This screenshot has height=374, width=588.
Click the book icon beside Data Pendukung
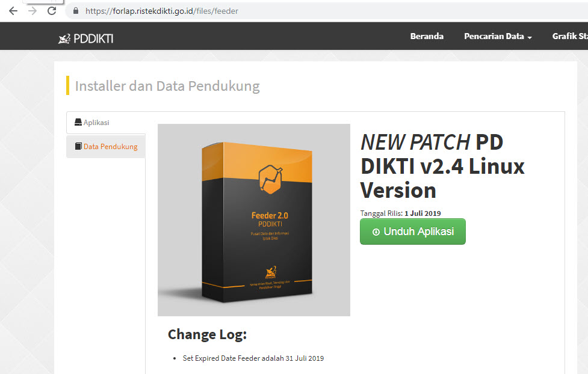tap(78, 146)
